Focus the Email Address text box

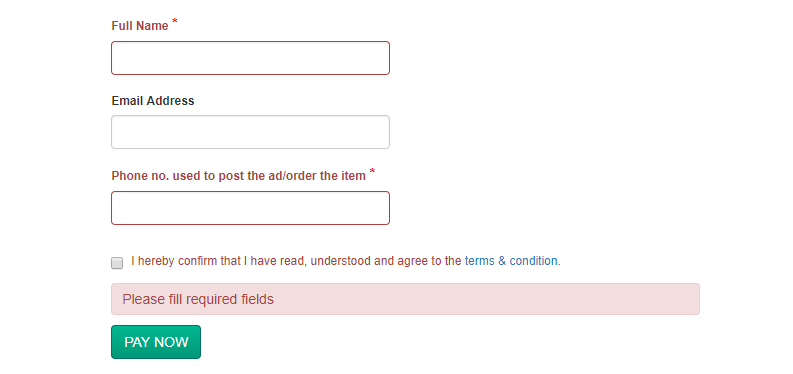pos(250,132)
